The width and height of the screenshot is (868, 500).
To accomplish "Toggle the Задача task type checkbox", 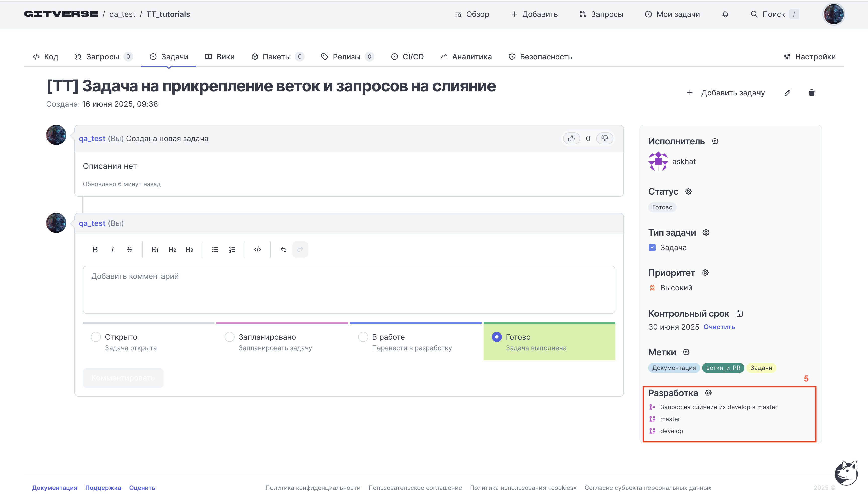I will pos(652,247).
